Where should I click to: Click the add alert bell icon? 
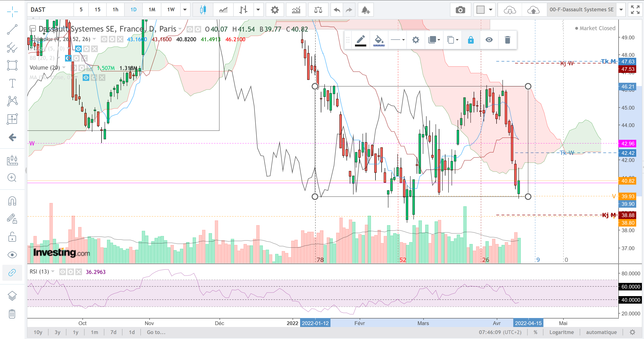point(366,10)
